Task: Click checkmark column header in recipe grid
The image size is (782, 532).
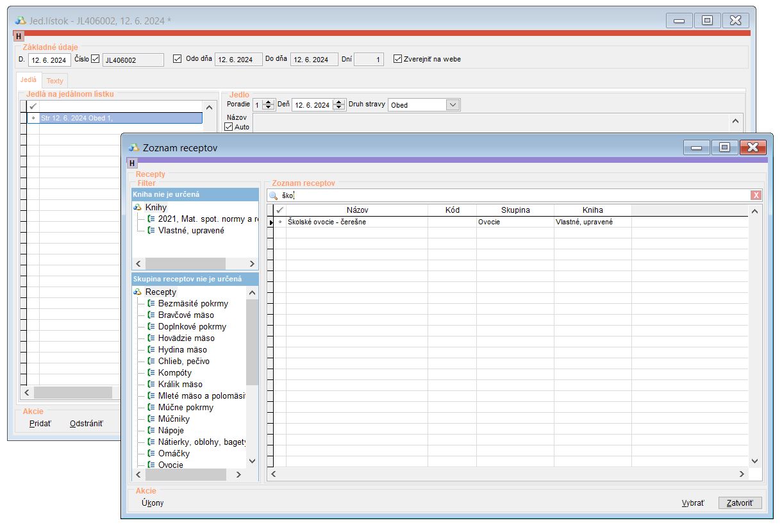Action: 279,210
